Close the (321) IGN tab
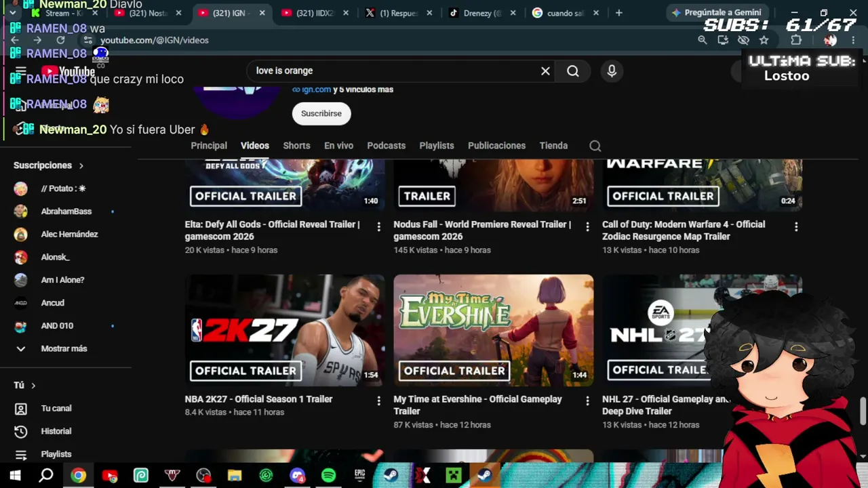 click(x=262, y=13)
